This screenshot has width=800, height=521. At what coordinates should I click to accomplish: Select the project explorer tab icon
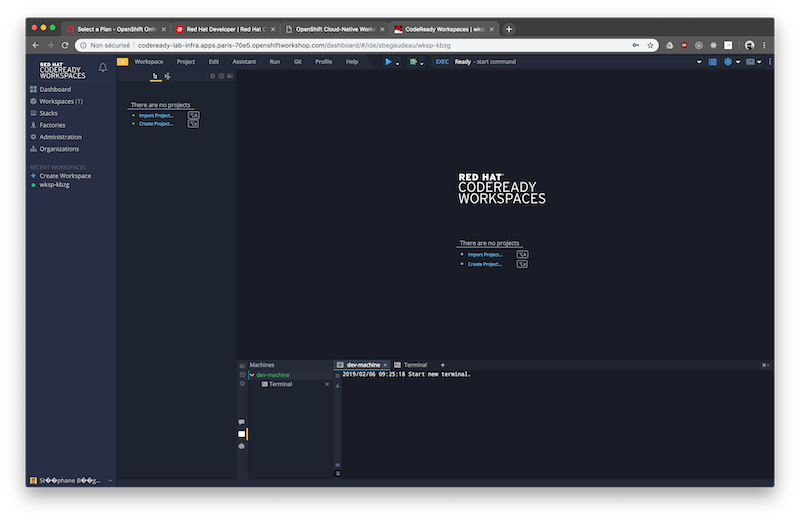(155, 76)
